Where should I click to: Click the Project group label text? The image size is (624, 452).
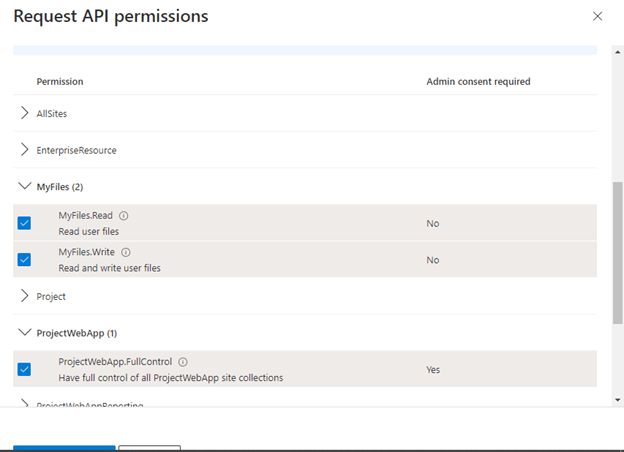pyautogui.click(x=51, y=297)
